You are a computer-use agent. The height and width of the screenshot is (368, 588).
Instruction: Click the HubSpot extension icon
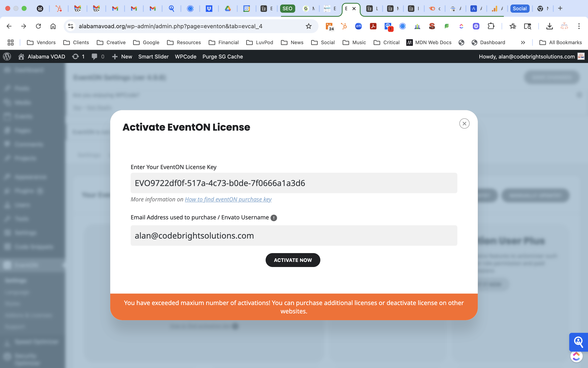344,26
